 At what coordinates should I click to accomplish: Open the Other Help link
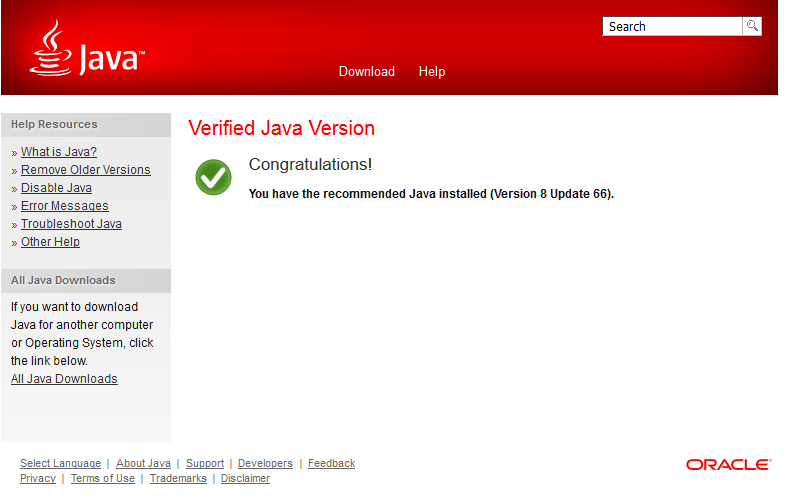[x=50, y=242]
